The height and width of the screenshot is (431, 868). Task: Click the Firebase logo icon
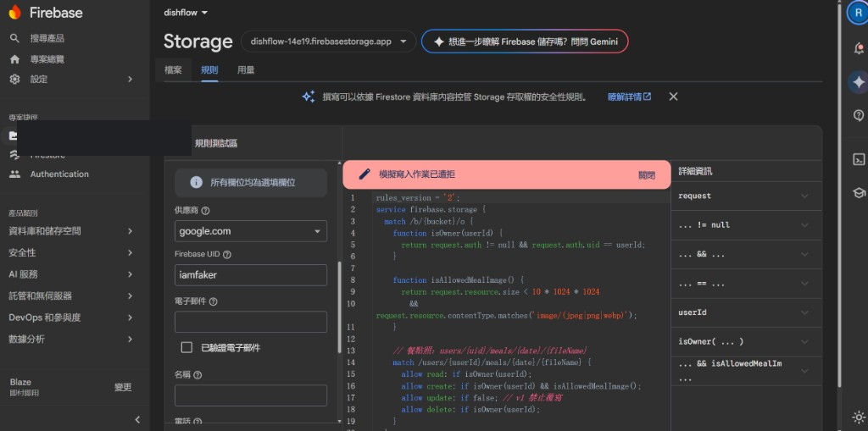14,12
